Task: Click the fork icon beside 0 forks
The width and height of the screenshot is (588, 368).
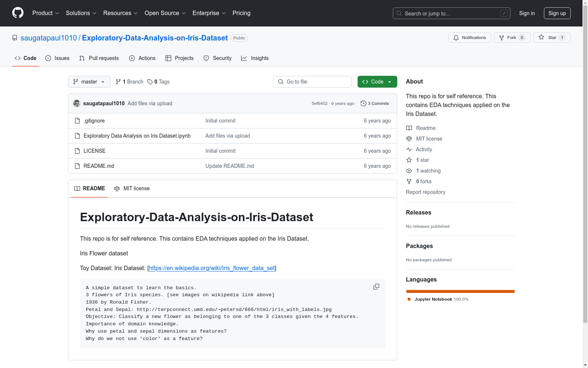Action: point(409,181)
